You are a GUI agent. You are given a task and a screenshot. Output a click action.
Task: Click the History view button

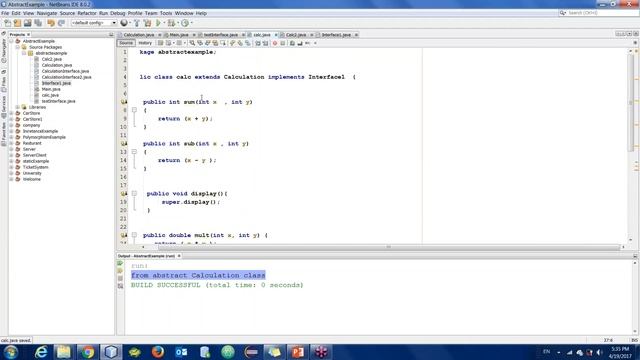(145, 43)
